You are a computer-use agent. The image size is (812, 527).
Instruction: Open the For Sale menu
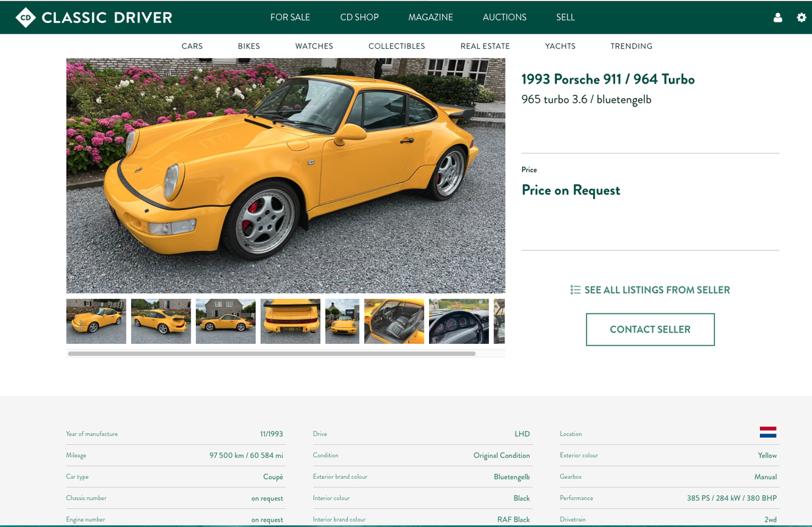point(290,17)
